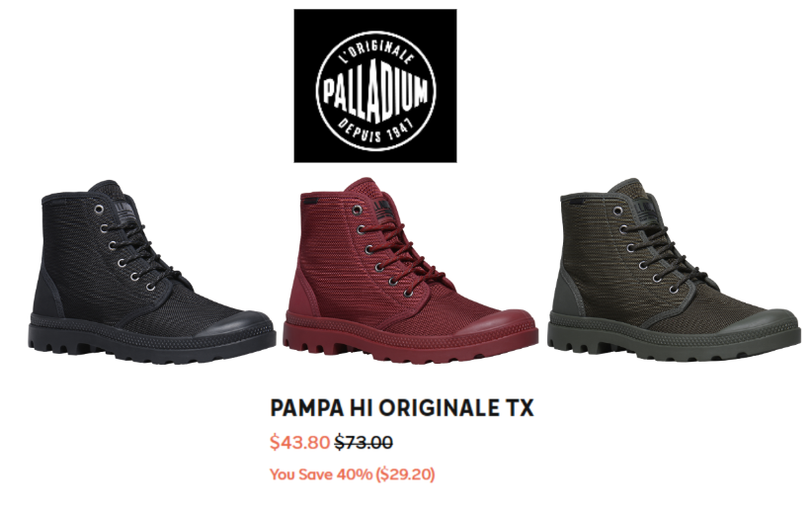
Task: Click the tongue label on red boot
Action: click(x=387, y=206)
